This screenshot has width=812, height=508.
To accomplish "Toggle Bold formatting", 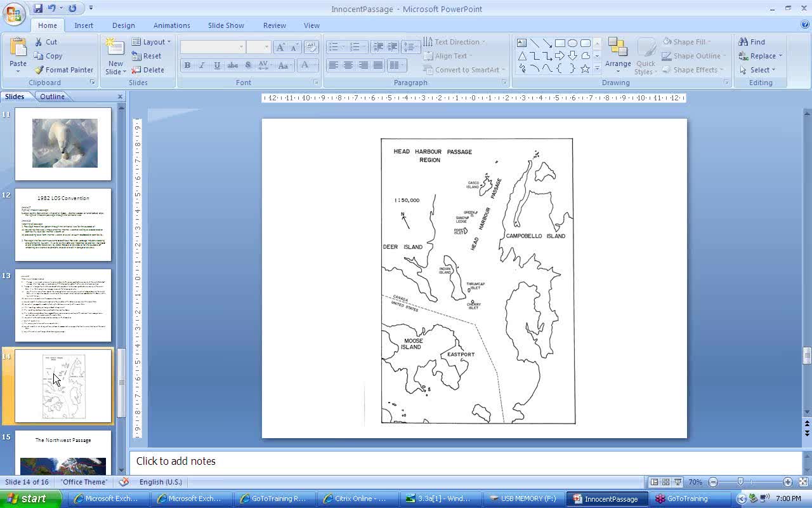I will click(x=187, y=65).
